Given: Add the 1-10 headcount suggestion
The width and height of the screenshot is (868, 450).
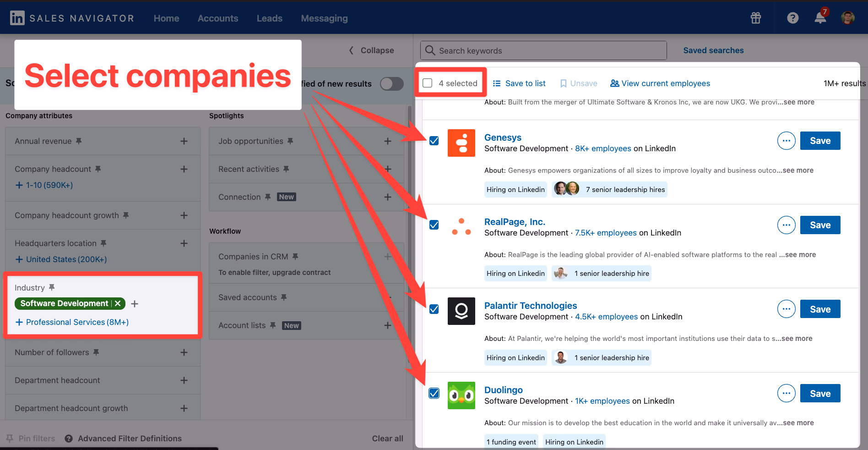Looking at the screenshot, I should click(44, 185).
